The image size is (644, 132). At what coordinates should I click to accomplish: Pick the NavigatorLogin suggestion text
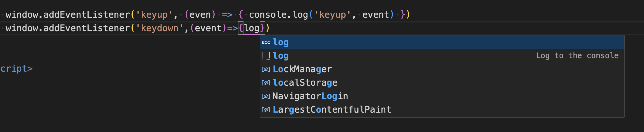[310, 96]
